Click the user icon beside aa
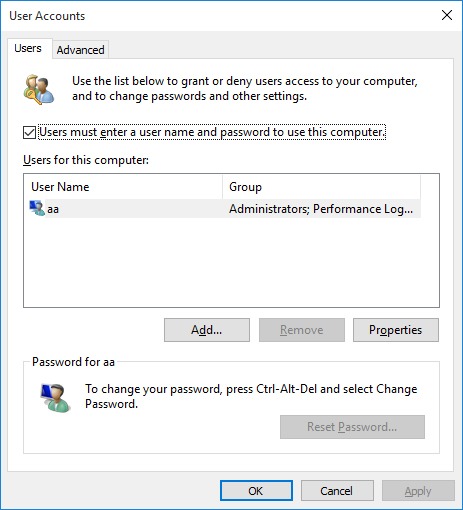Screen dimensions: 463x510 (37, 208)
